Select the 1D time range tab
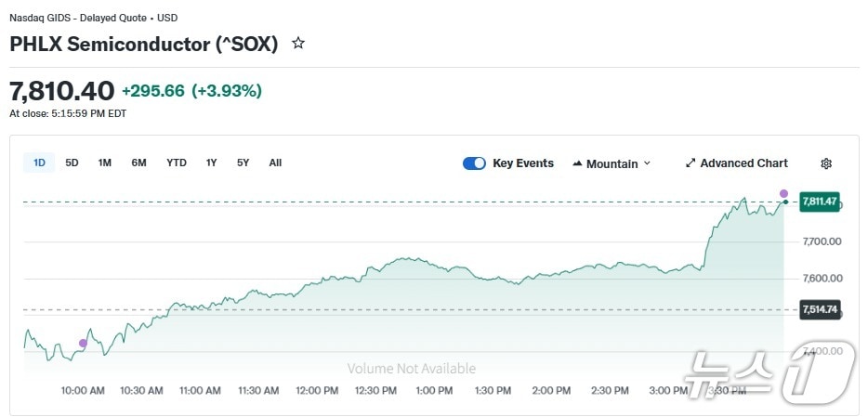 (x=39, y=163)
